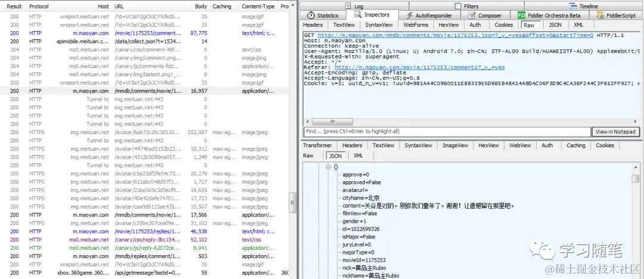
Task: Select the /canary/img/comment.png session
Action: [144, 58]
